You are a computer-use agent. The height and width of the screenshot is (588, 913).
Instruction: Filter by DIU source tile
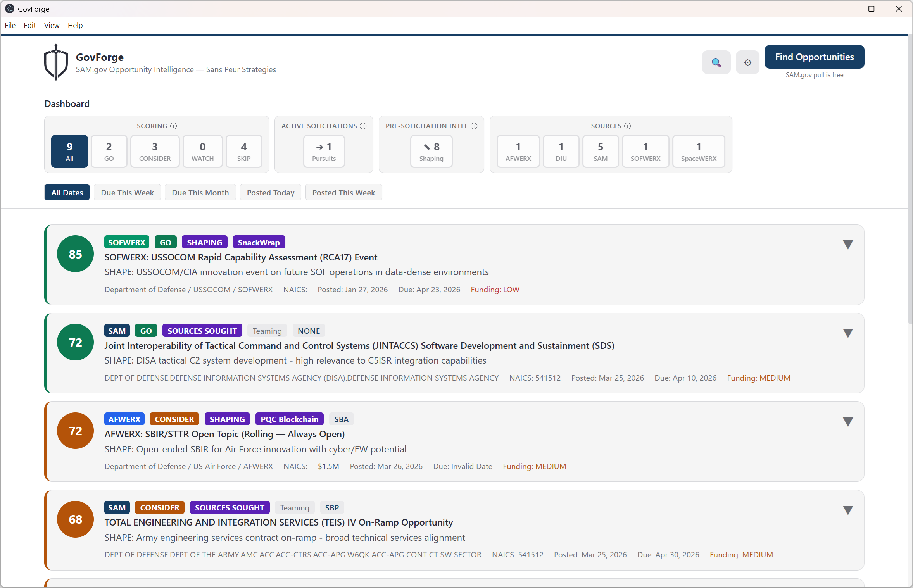tap(561, 151)
